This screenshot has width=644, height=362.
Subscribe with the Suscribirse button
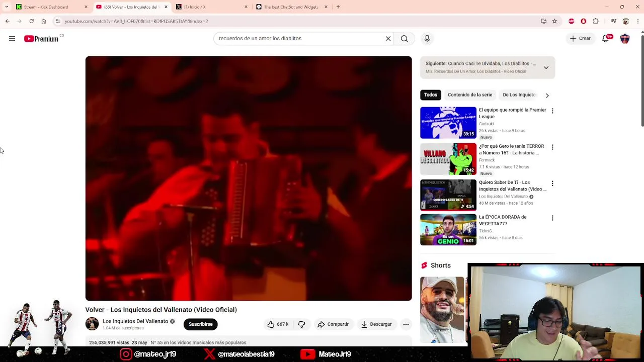tap(200, 324)
